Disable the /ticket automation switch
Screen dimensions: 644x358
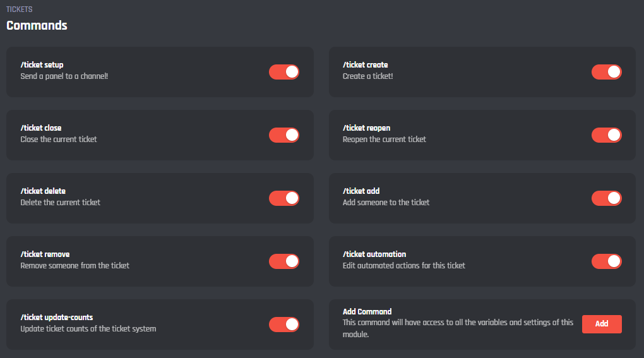[x=606, y=261]
